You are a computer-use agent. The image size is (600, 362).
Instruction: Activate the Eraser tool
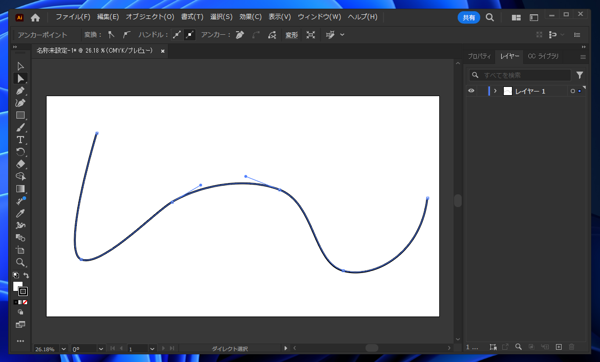click(20, 164)
